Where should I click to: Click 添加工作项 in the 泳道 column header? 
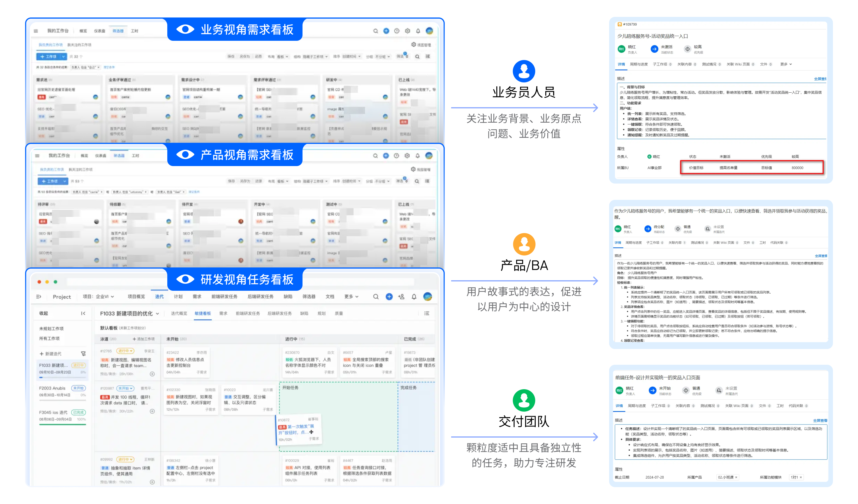tap(143, 339)
